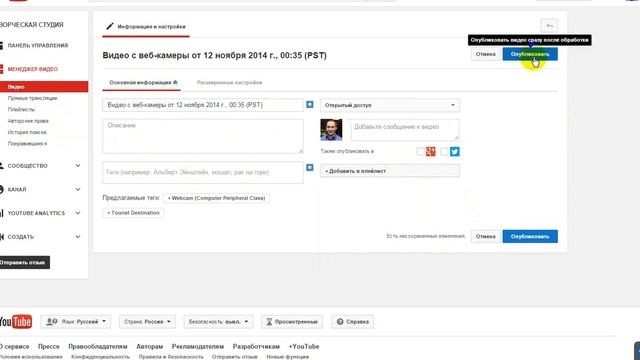Open the Открытый доступ privacy dropdown
The width and height of the screenshot is (640, 360).
click(390, 105)
